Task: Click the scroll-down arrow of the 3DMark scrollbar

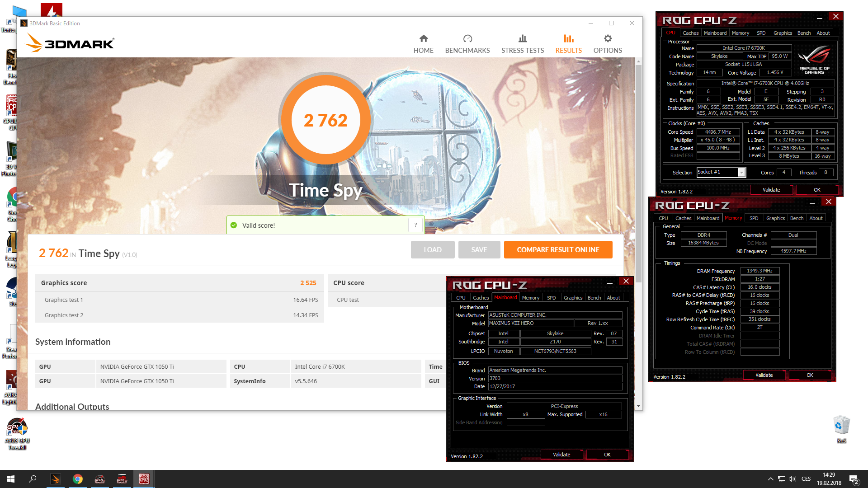Action: (638, 406)
